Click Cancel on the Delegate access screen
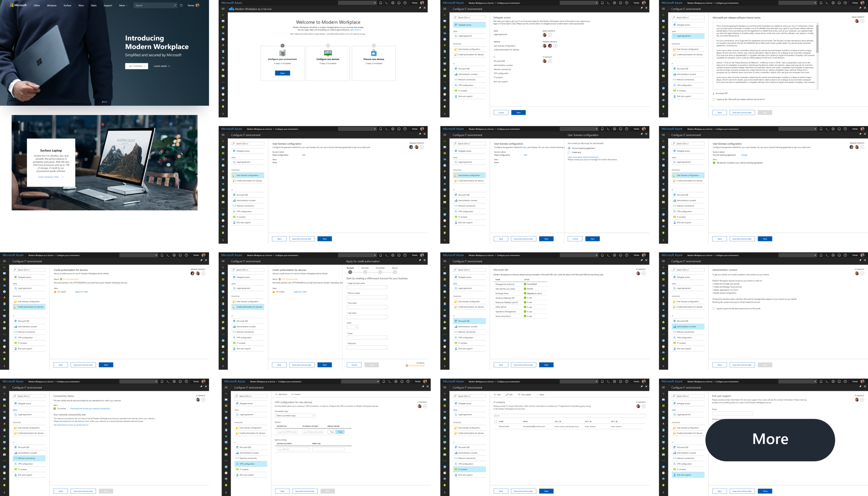This screenshot has width=868, height=496. [501, 112]
